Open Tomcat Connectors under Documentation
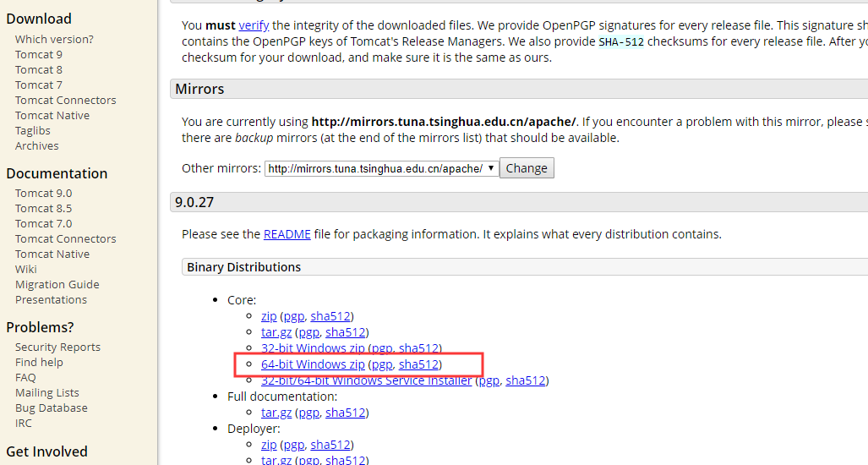The width and height of the screenshot is (868, 465). [x=65, y=238]
